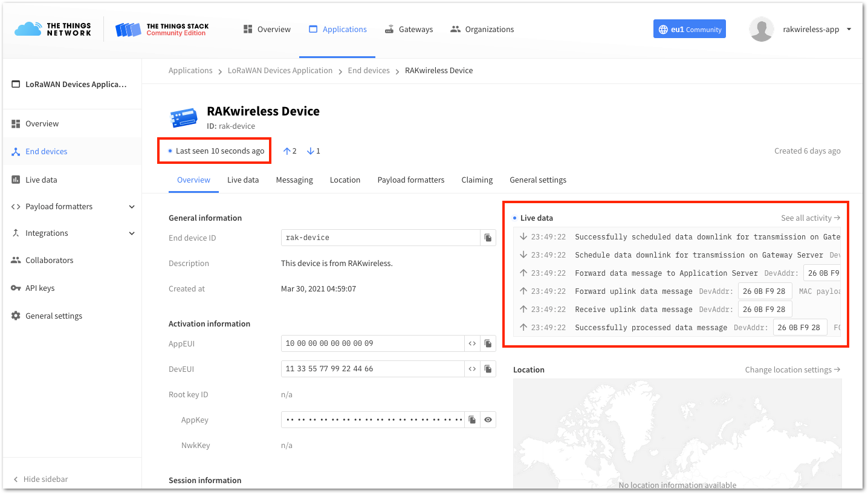This screenshot has width=868, height=494.
Task: Open Applications in the top navigation
Action: tap(338, 29)
